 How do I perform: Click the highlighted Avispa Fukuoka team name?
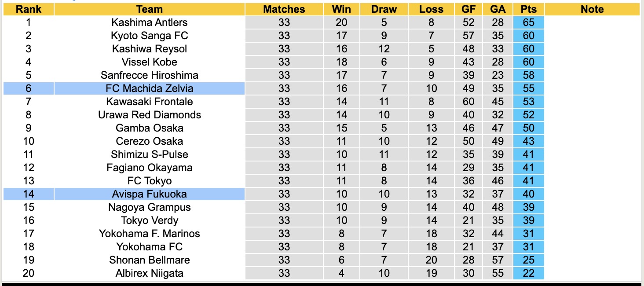pyautogui.click(x=150, y=194)
